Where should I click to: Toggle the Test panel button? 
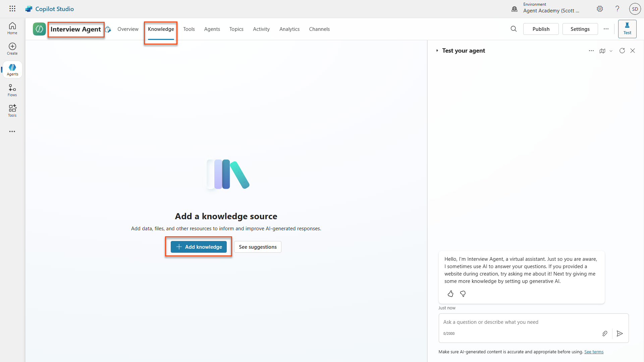pos(627,29)
